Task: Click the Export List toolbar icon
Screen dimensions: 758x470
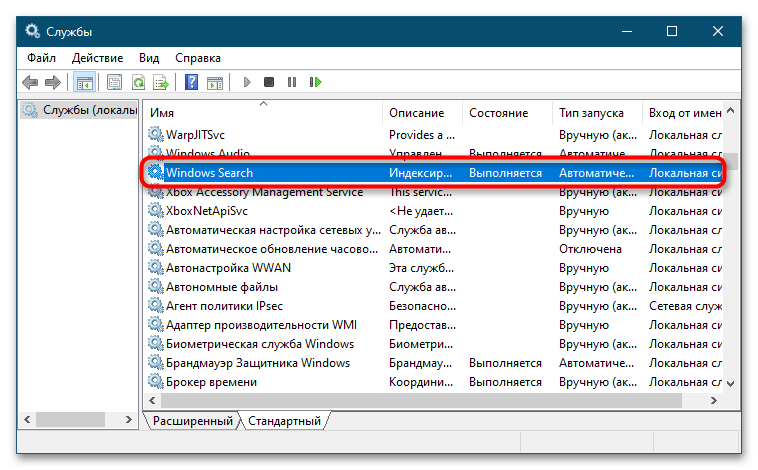Action: tap(161, 83)
